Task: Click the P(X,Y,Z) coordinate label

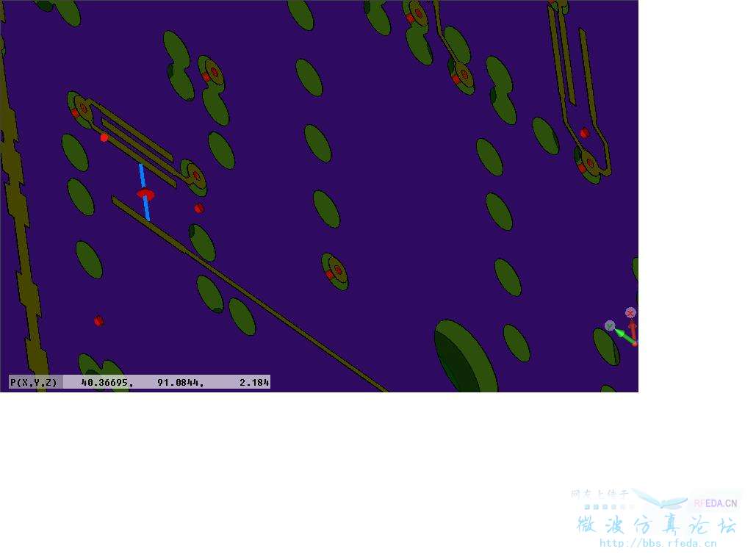Action: point(34,382)
